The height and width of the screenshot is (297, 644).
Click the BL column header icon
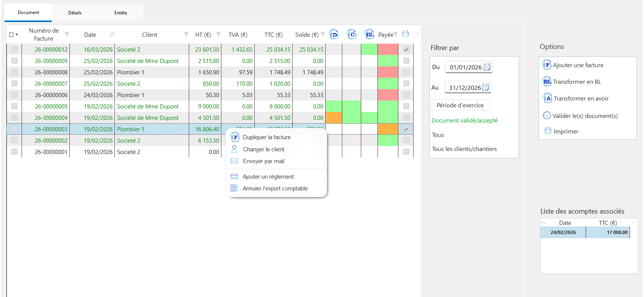point(369,35)
